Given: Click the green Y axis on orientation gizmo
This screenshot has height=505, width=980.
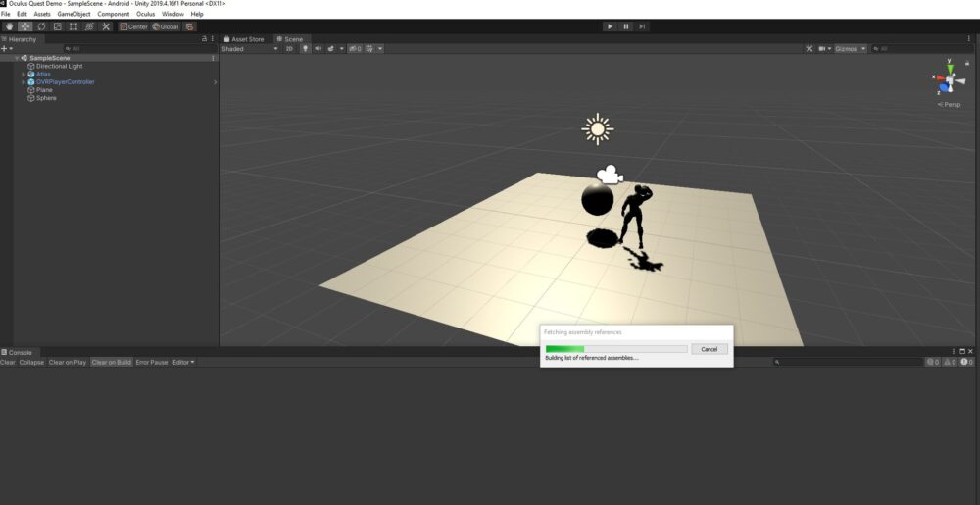Looking at the screenshot, I should (949, 66).
